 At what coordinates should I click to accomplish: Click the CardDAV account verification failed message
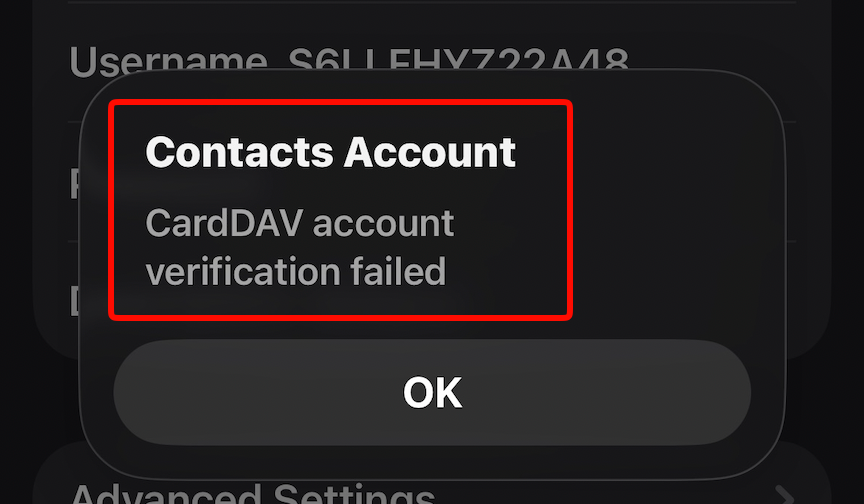coord(300,247)
